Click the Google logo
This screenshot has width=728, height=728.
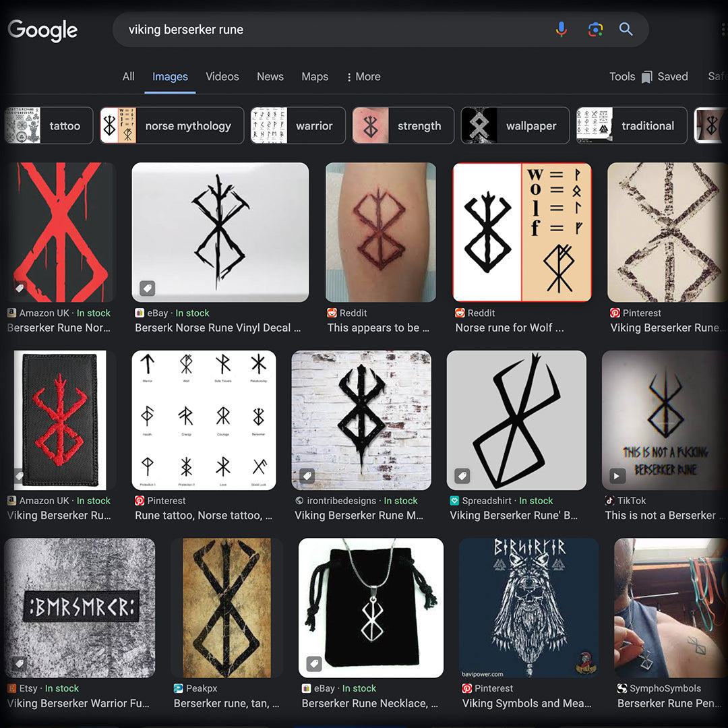coord(42,30)
